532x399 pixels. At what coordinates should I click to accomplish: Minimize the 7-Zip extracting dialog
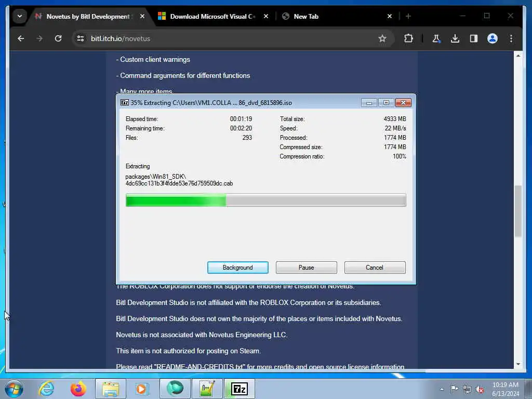[369, 102]
